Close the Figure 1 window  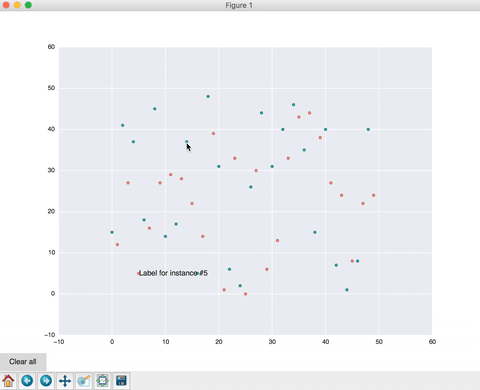6,5
